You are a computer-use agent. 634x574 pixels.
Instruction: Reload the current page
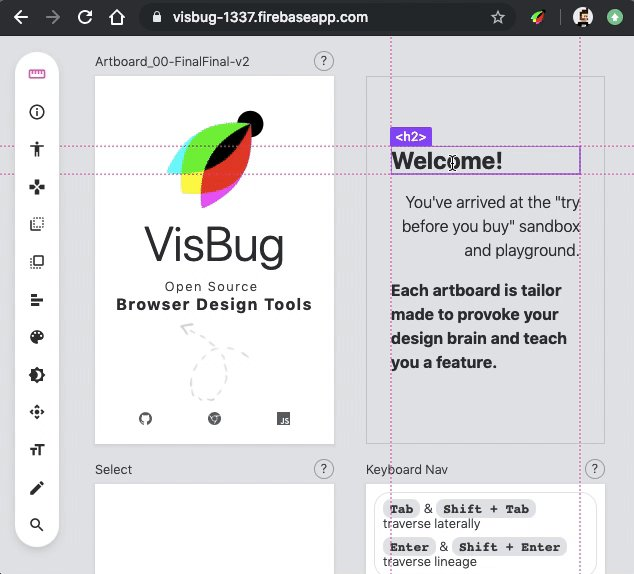point(85,17)
